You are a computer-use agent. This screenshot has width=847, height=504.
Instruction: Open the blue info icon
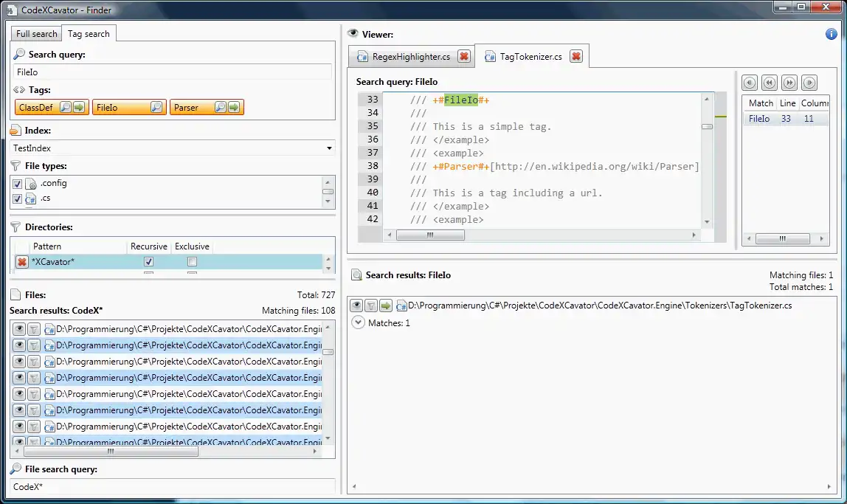coord(832,34)
